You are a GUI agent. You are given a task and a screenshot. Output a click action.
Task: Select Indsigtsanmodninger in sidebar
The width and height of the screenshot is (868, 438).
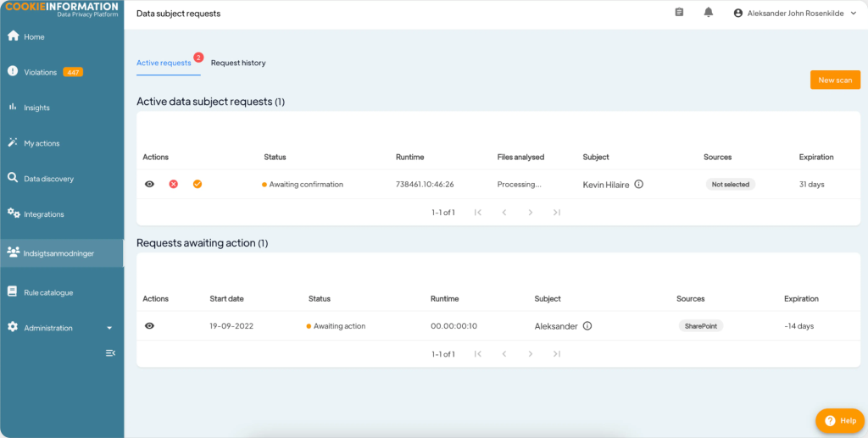[x=61, y=253]
